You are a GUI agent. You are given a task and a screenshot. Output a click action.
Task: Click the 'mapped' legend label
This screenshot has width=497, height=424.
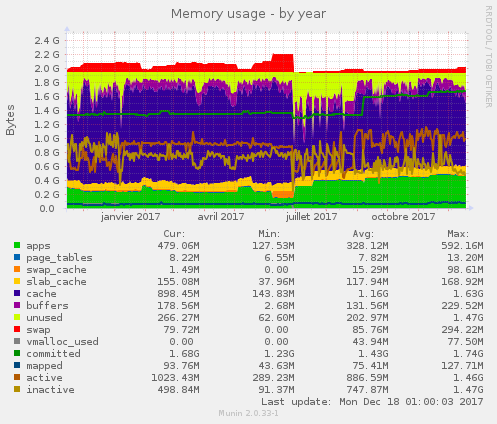(x=44, y=366)
